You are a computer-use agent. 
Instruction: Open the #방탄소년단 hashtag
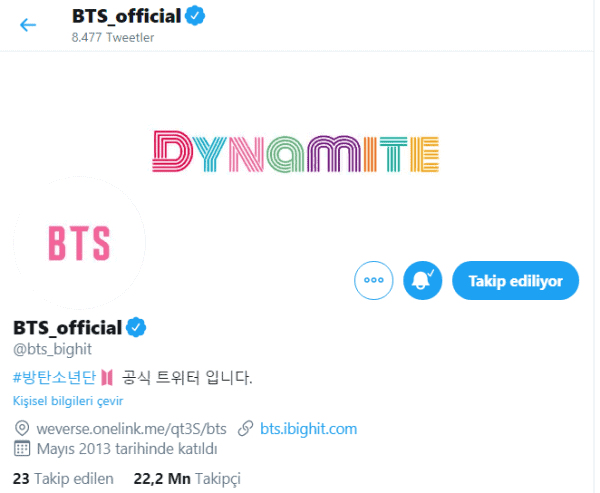click(54, 378)
